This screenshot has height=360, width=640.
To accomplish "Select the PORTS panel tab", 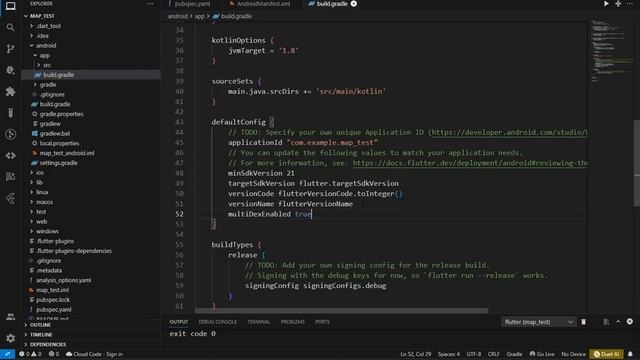I will 322,322.
